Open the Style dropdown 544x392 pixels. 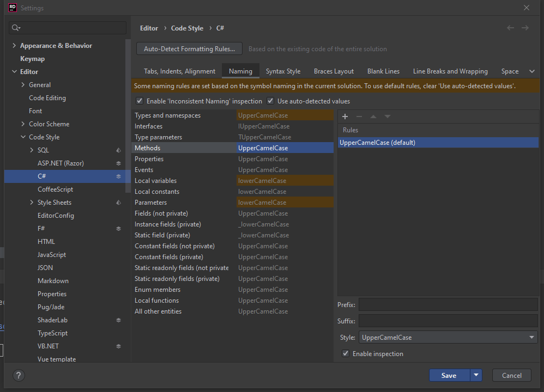pos(448,338)
